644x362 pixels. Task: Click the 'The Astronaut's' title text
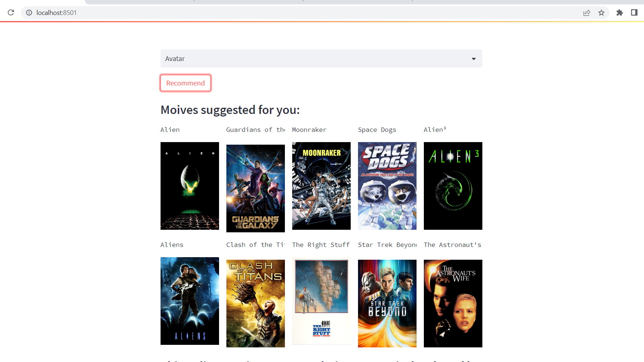pyautogui.click(x=453, y=245)
